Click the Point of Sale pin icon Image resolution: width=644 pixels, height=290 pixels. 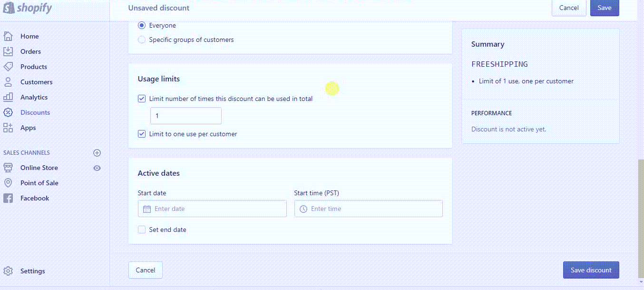[x=8, y=183]
